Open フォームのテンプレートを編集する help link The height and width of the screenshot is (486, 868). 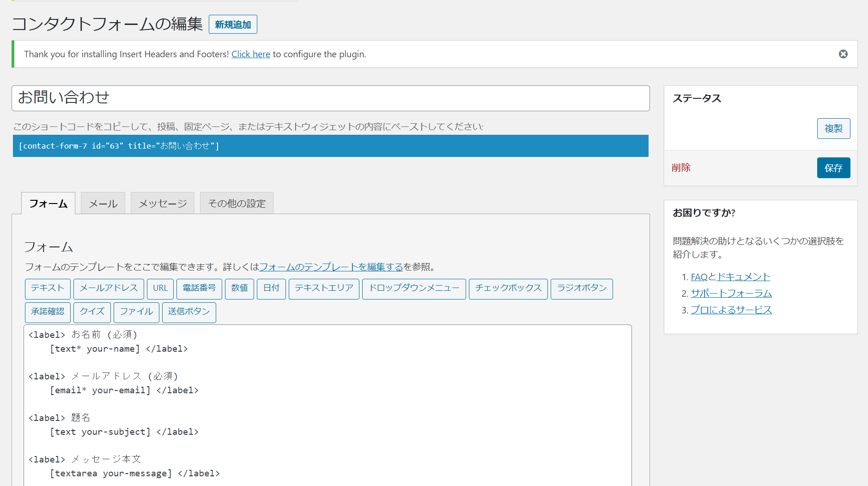point(331,267)
